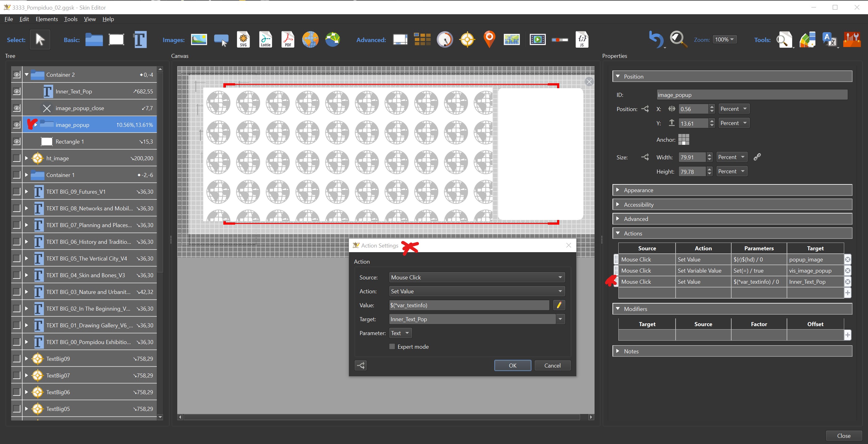The image size is (868, 444).
Task: Open the variables and settings tool icon
Action: (852, 39)
